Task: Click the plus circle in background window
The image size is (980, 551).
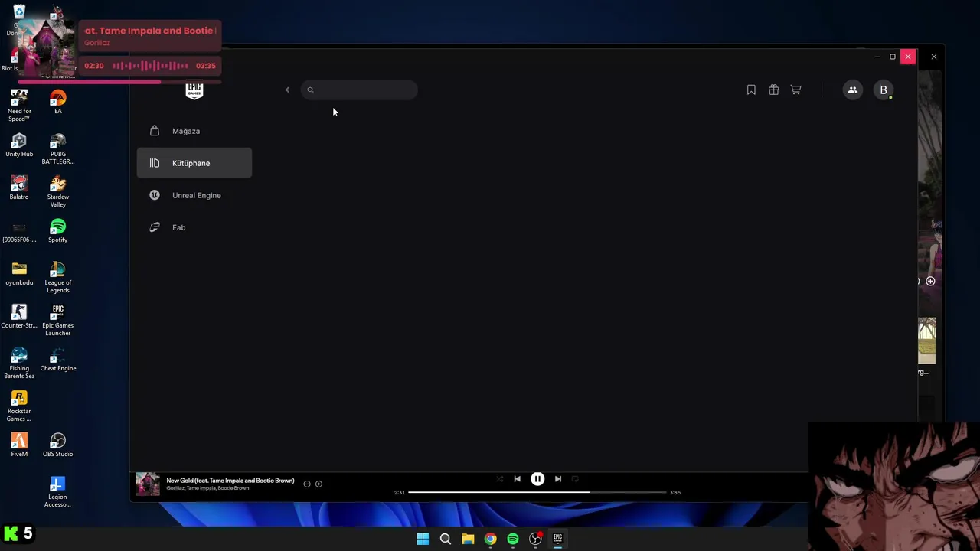Action: [x=930, y=281]
